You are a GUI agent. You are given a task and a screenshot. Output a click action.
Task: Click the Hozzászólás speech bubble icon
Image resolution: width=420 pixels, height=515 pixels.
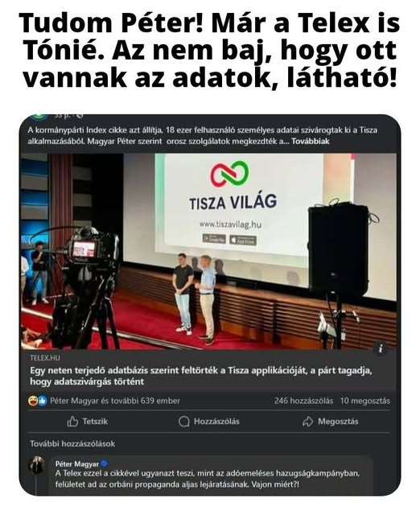184,422
